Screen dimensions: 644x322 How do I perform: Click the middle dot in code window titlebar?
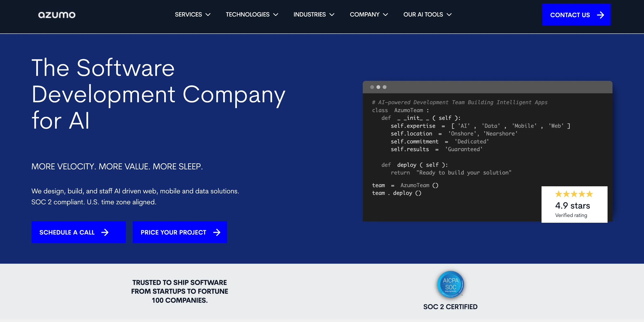point(378,87)
